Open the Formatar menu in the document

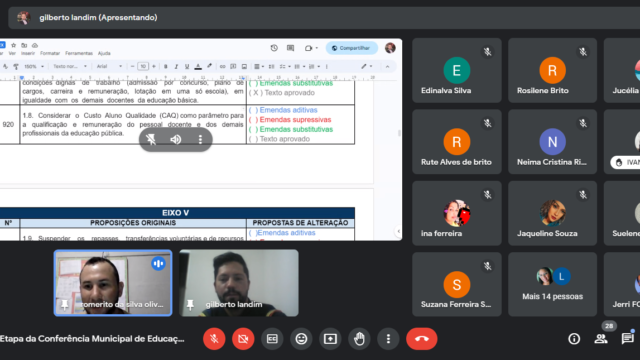click(x=50, y=53)
